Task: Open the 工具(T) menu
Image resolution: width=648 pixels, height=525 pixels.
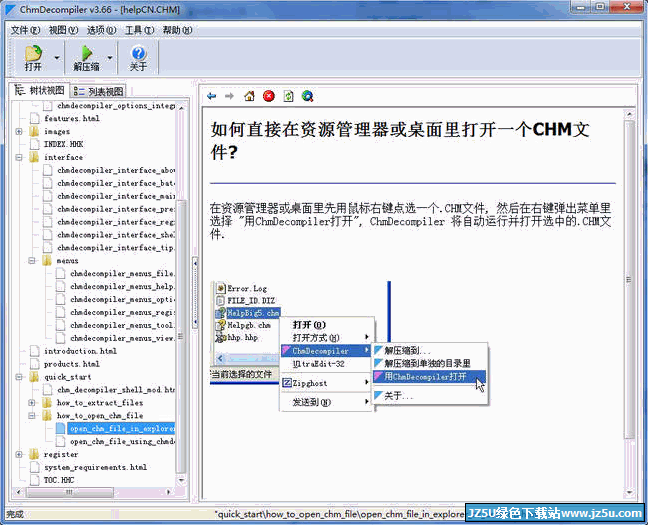Action: (x=139, y=30)
